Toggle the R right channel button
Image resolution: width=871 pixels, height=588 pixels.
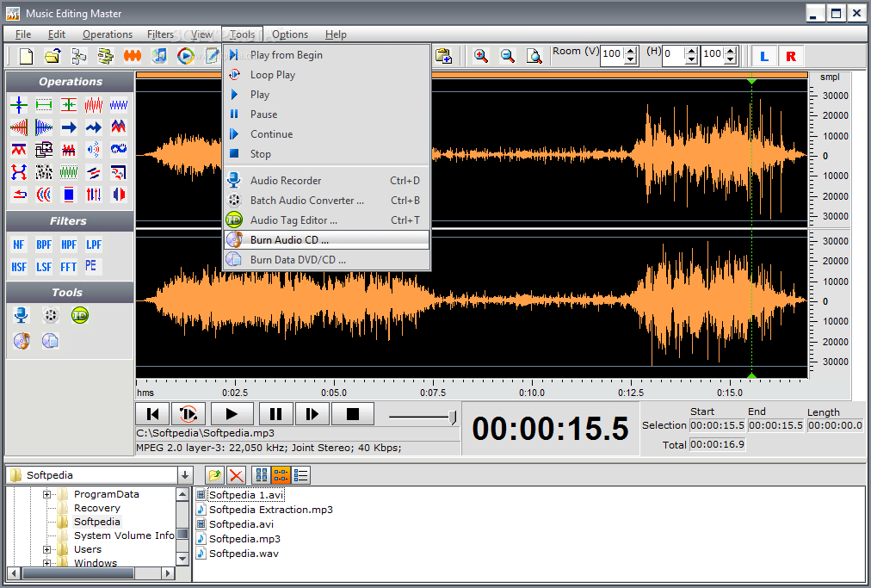coord(791,56)
